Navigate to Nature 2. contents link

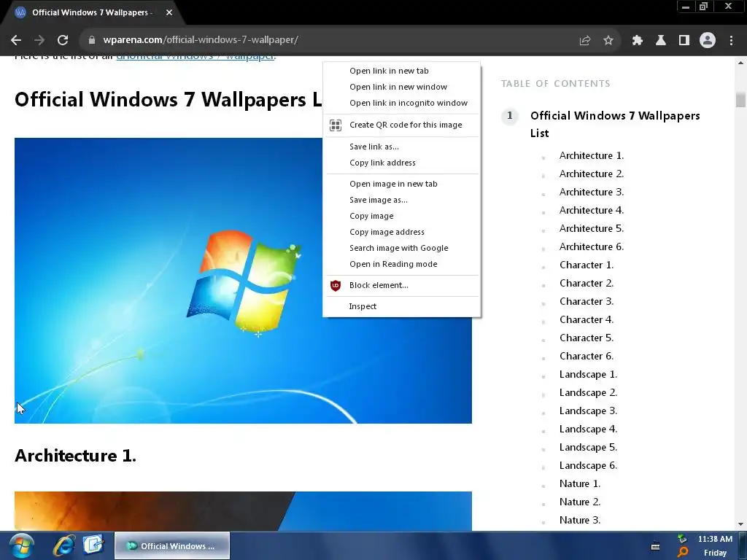pyautogui.click(x=580, y=502)
